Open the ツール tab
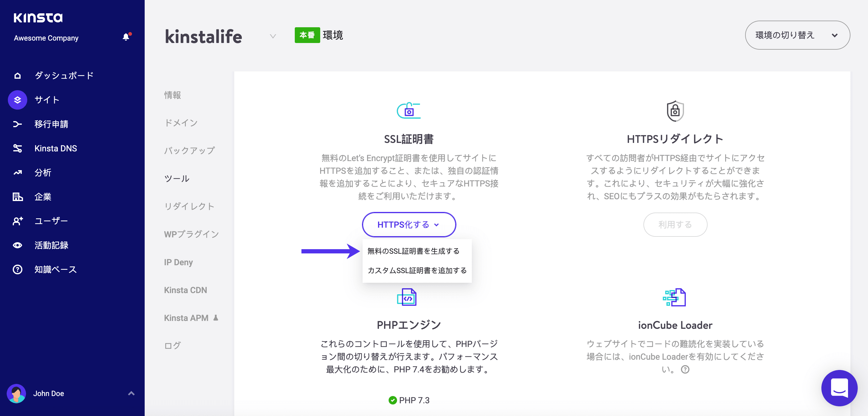Screen dimensions: 868x416 177,179
